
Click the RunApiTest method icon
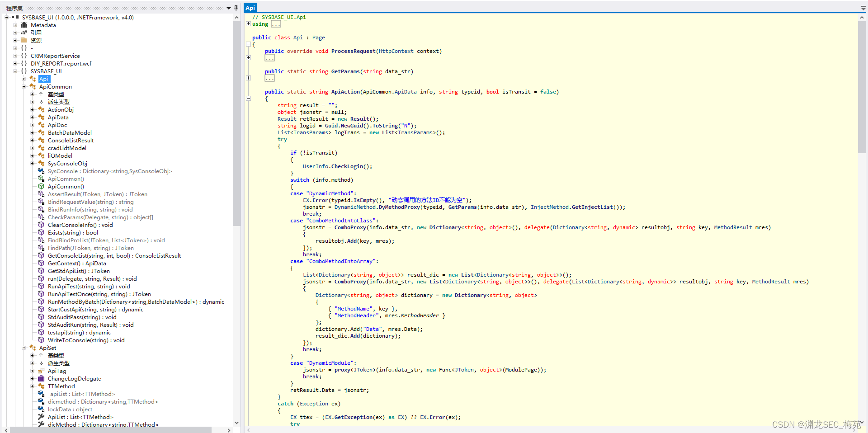click(41, 286)
